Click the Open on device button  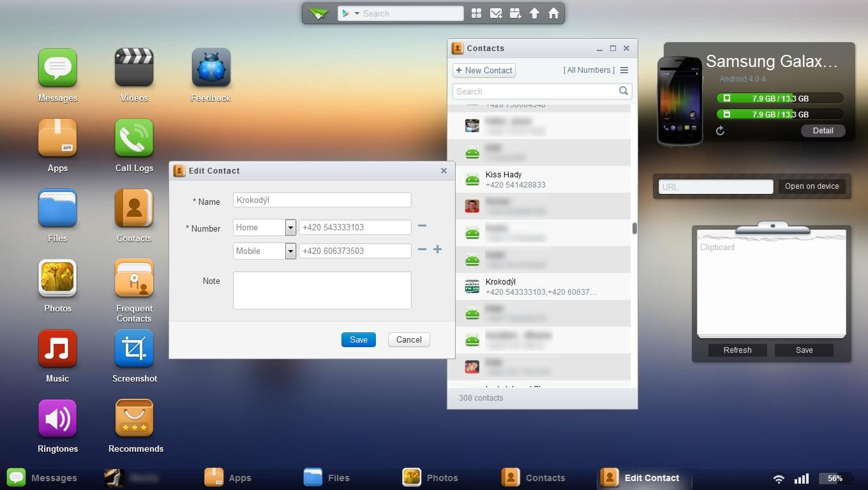812,186
